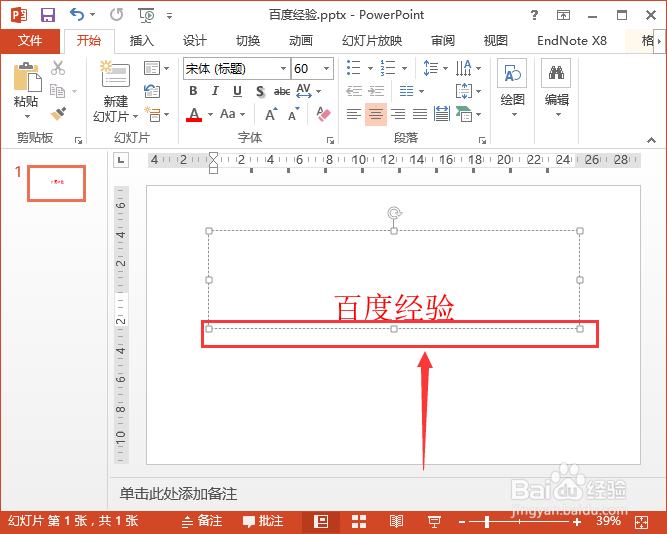Switch to slide sorter view in status bar

(x=359, y=521)
